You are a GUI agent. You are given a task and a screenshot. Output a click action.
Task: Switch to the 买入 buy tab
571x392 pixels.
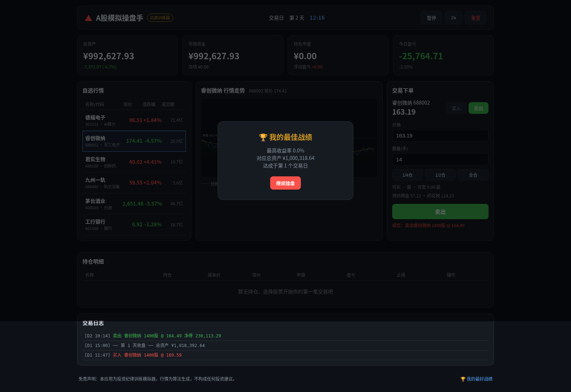click(456, 108)
